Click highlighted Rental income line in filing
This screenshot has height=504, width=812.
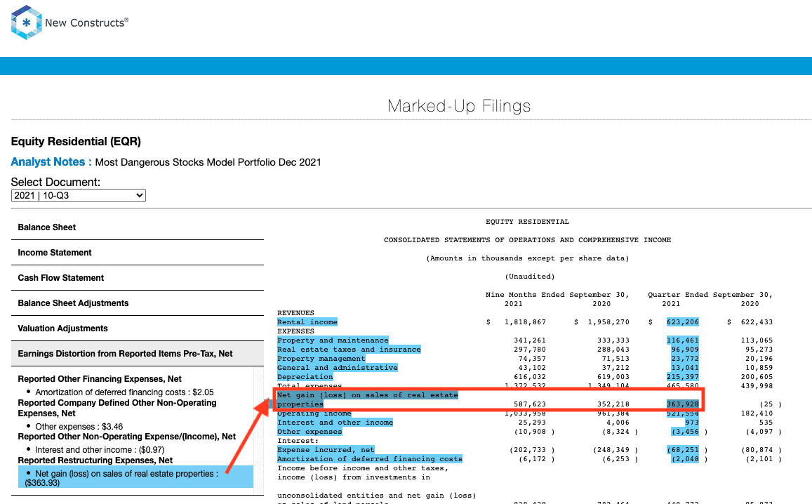307,322
